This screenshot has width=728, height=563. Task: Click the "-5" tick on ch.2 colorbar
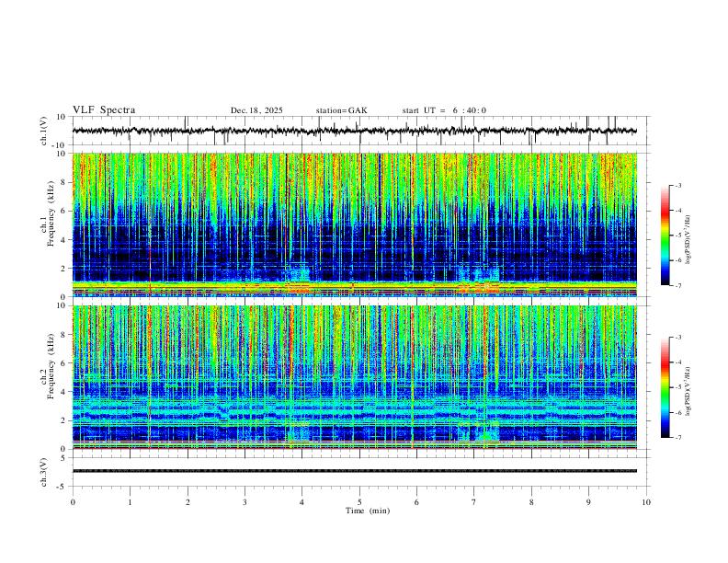678,387
